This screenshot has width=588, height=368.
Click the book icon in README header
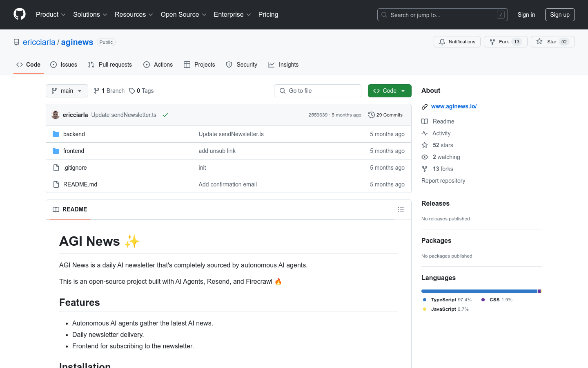pos(56,209)
